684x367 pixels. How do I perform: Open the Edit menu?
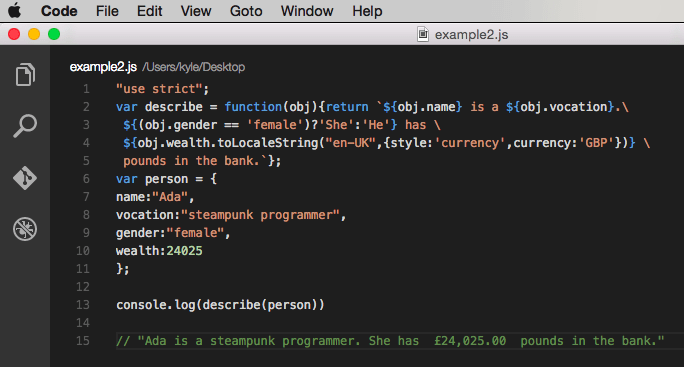[x=150, y=11]
